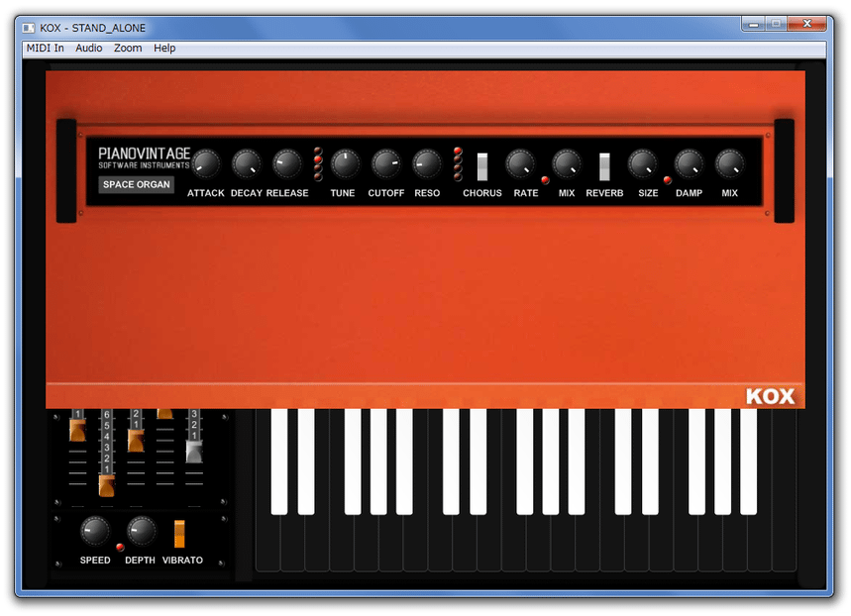Screen dimensions: 851x616
Task: Click the vibrato SPEED knob
Action: coord(95,530)
